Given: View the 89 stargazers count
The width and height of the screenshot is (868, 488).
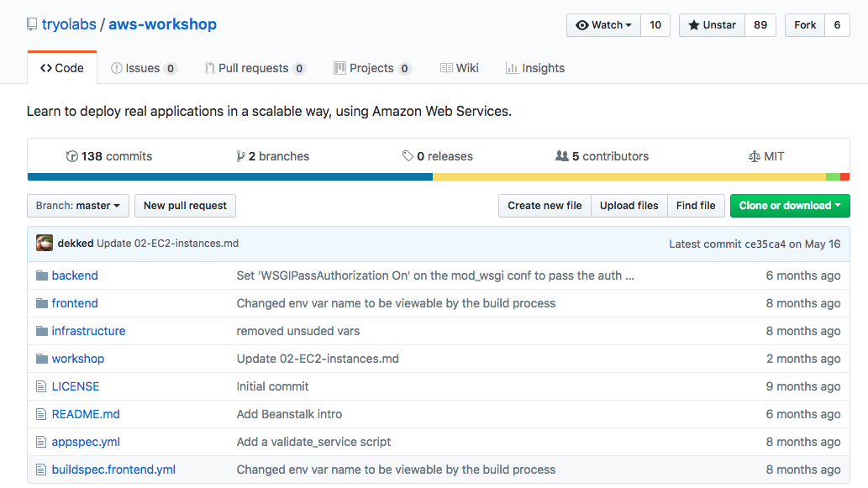Looking at the screenshot, I should click(760, 25).
